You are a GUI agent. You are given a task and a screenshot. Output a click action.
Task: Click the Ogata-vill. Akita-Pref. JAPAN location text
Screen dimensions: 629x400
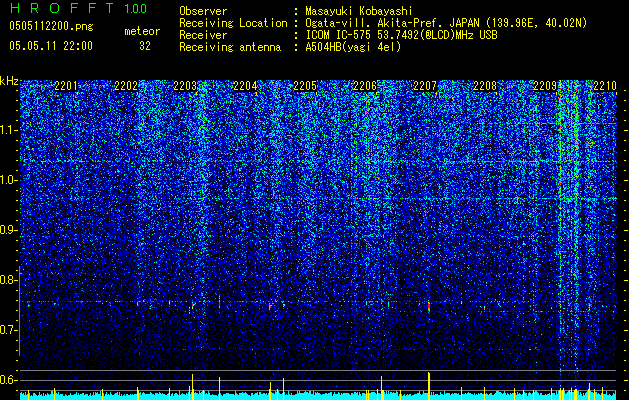(445, 23)
